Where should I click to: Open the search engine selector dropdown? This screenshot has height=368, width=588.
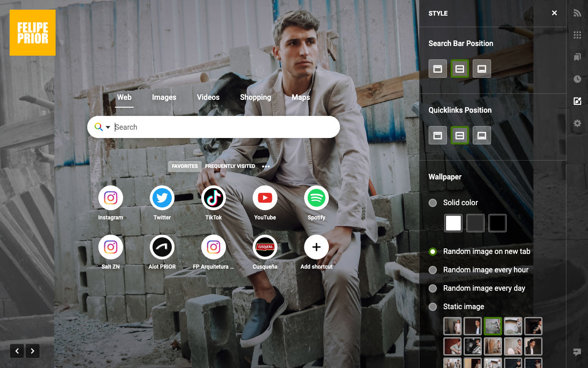pos(102,127)
